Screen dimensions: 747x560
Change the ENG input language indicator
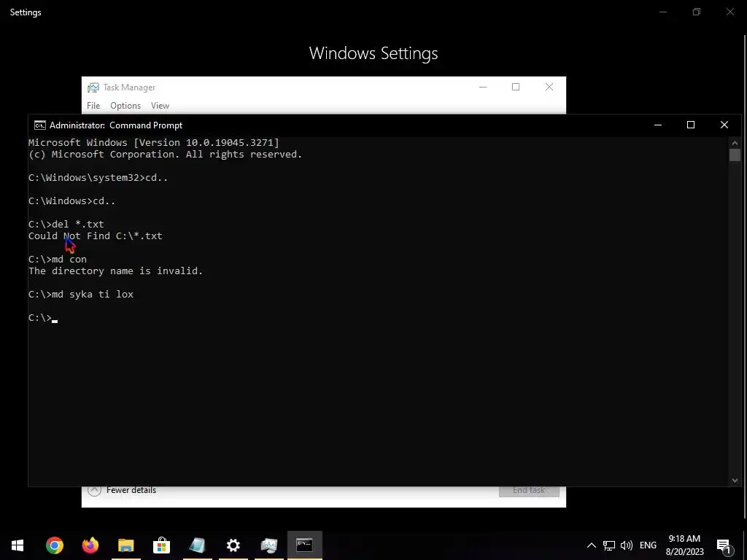click(x=648, y=545)
